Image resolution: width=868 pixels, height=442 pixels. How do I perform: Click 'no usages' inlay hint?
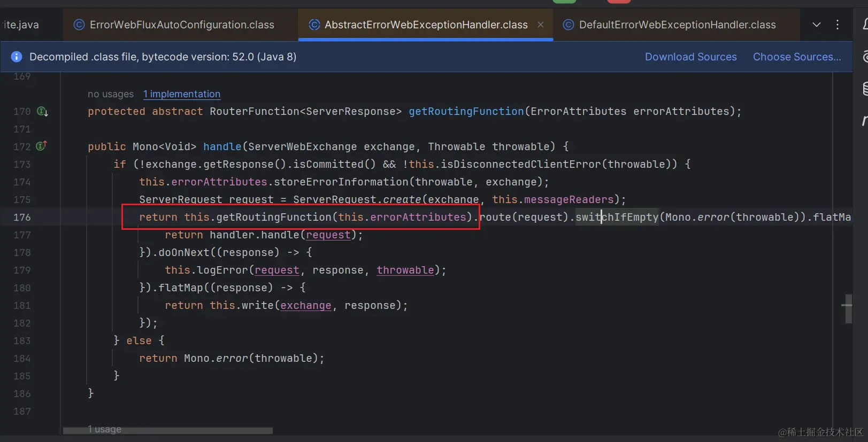[111, 94]
